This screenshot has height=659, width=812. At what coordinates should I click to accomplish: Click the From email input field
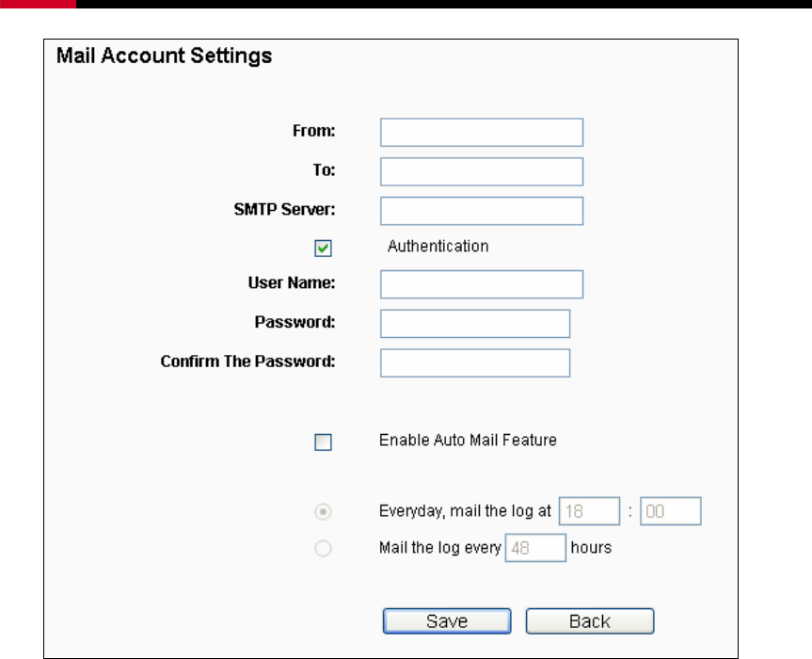click(x=482, y=132)
